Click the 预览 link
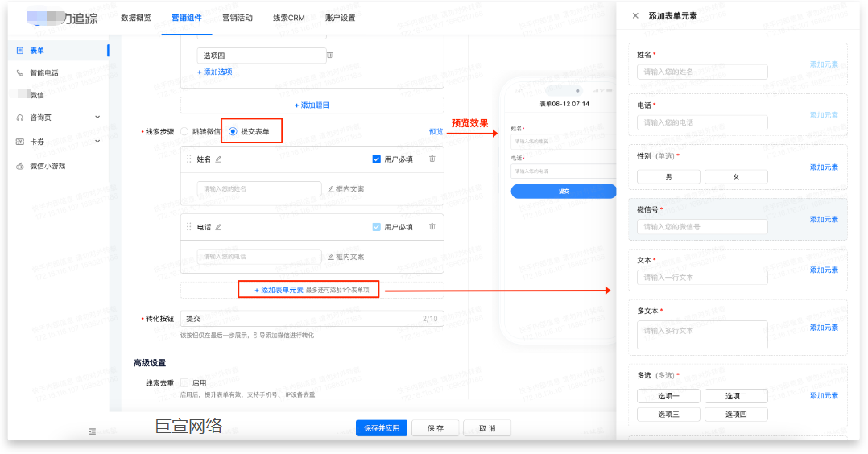Viewport: 868px width, 454px height. click(x=436, y=132)
